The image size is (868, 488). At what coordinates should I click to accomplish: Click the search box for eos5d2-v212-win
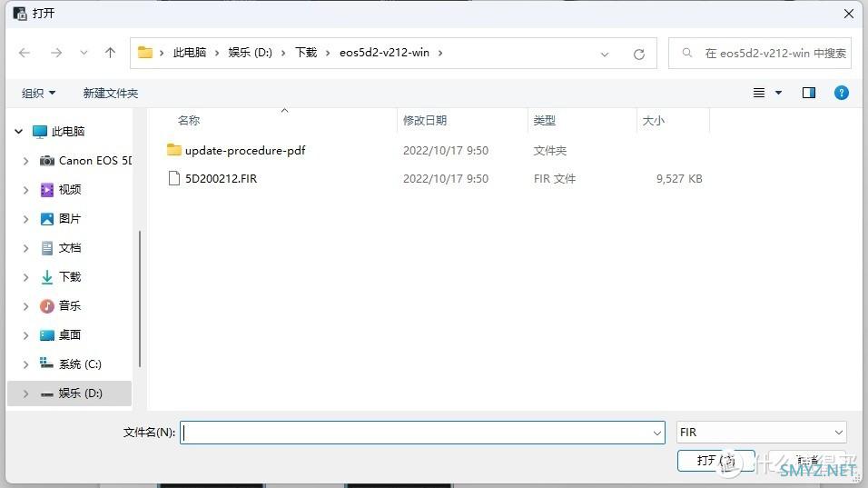[759, 54]
